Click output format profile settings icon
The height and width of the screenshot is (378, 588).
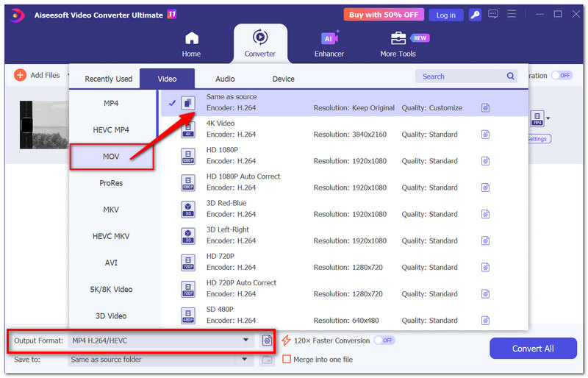267,340
